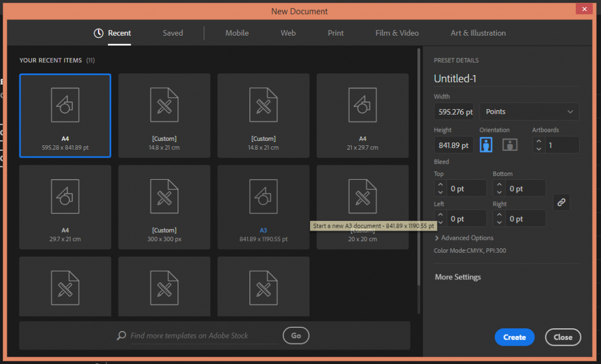Open the Film & Video tab
The width and height of the screenshot is (601, 364).
397,33
